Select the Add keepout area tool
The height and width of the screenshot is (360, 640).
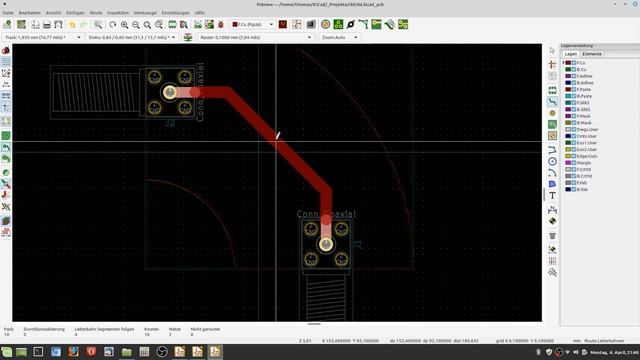[552, 136]
